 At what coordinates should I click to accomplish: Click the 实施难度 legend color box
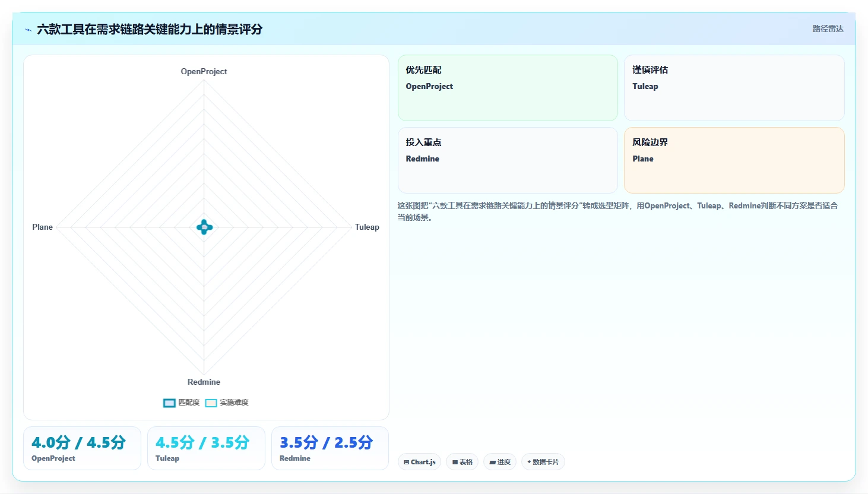coord(211,403)
